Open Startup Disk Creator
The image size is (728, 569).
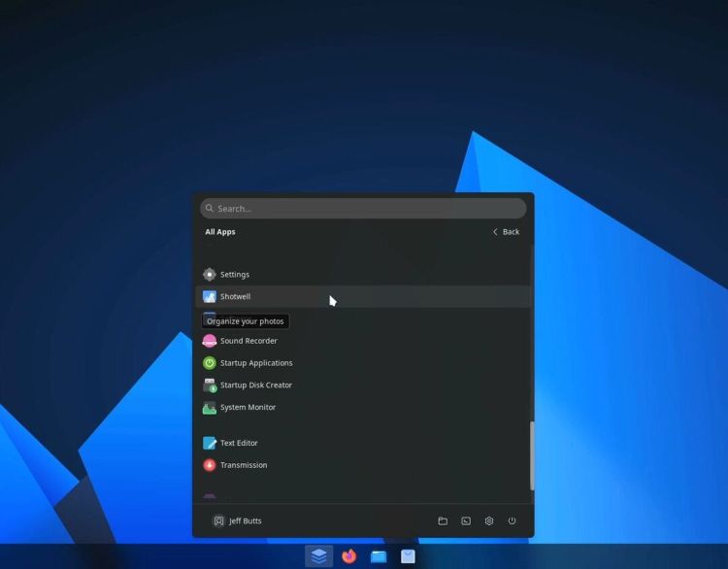(x=255, y=385)
